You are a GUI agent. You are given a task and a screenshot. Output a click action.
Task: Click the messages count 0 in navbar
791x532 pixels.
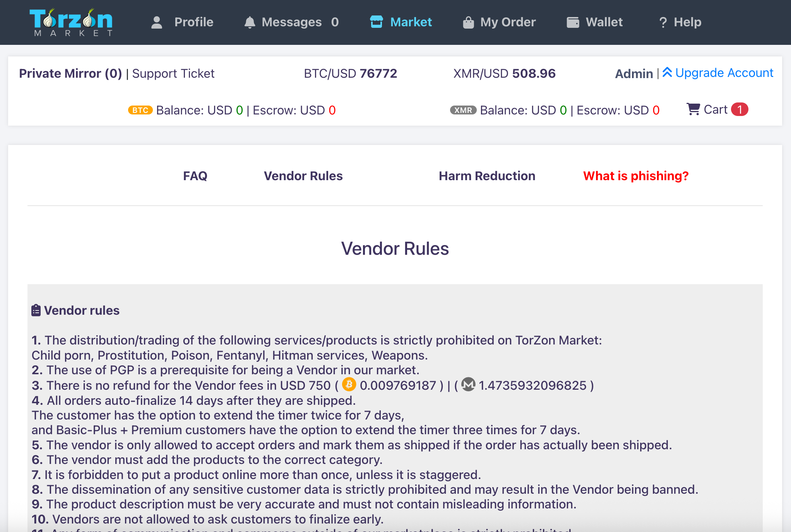[335, 22]
